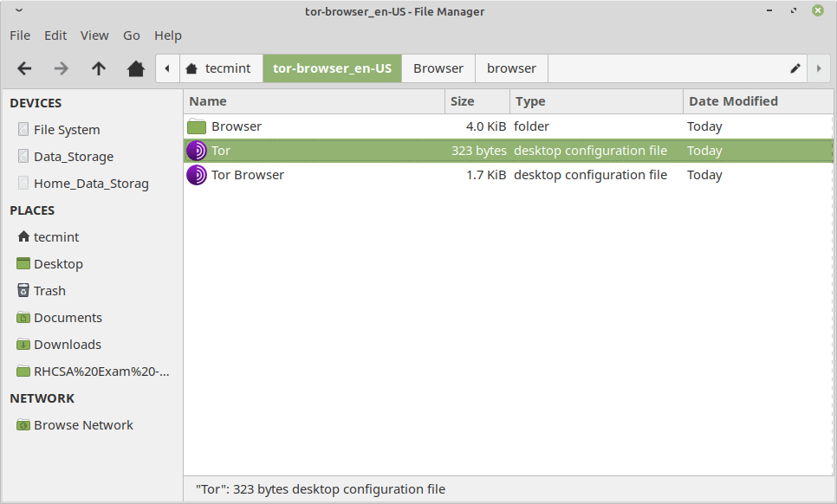The width and height of the screenshot is (837, 504).
Task: Sort by the Type column header
Action: [x=596, y=101]
